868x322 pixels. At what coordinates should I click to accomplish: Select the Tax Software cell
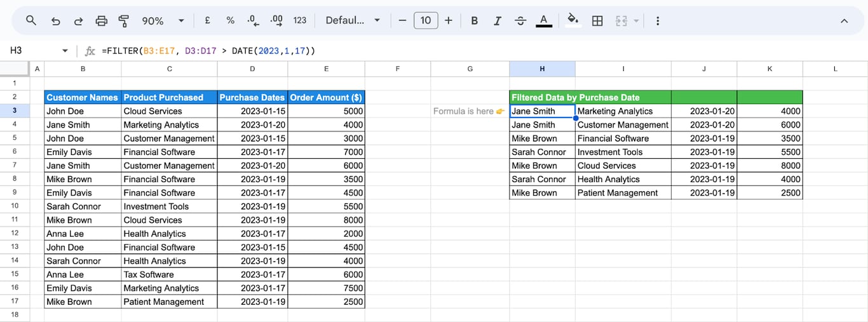coord(169,274)
